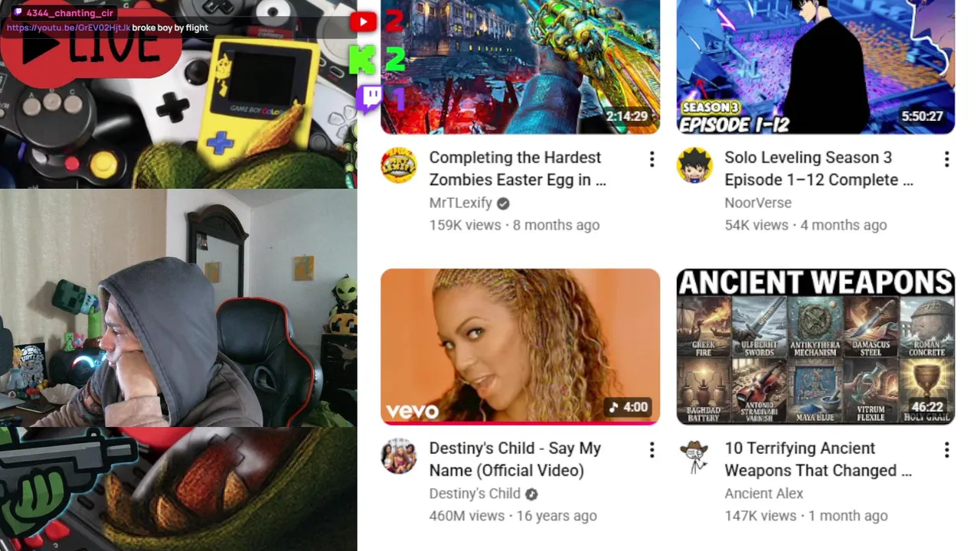This screenshot has width=980, height=551.
Task: Open Destiny's Child - Say My Name title
Action: click(x=515, y=459)
